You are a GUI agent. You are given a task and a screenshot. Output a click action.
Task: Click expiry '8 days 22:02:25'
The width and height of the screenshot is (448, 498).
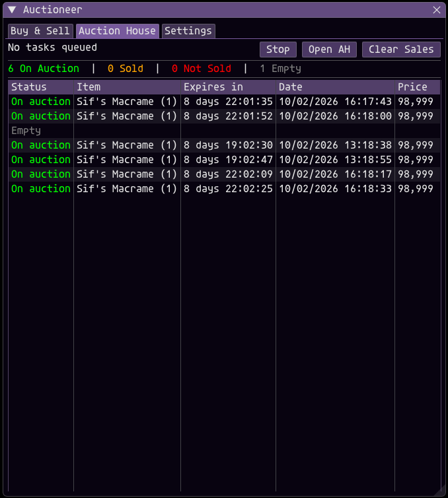(228, 189)
